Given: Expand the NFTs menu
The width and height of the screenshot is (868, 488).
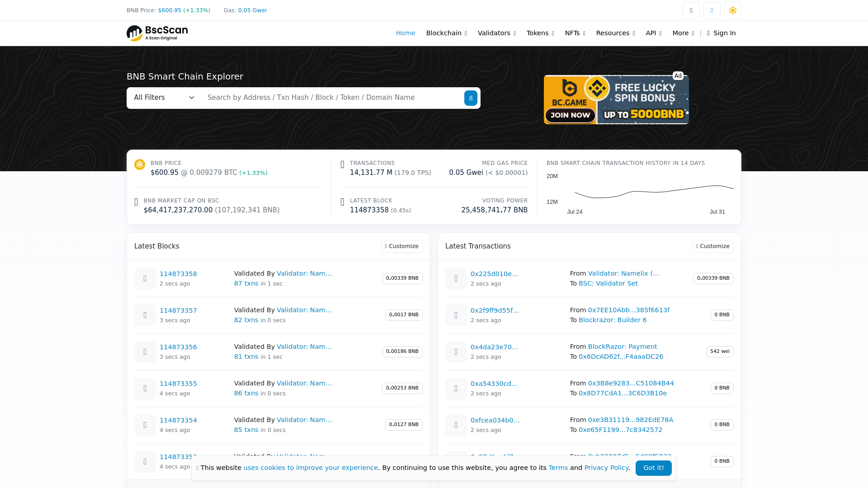Looking at the screenshot, I should tap(575, 33).
